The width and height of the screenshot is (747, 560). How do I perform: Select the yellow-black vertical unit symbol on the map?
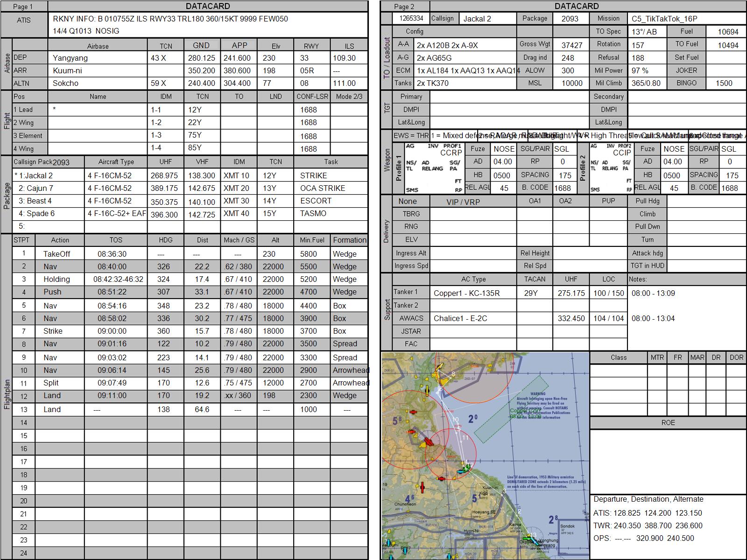click(x=426, y=390)
